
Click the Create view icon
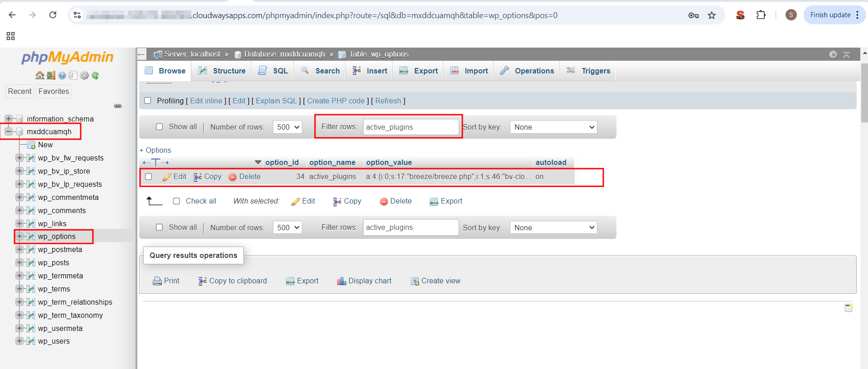[x=415, y=281]
